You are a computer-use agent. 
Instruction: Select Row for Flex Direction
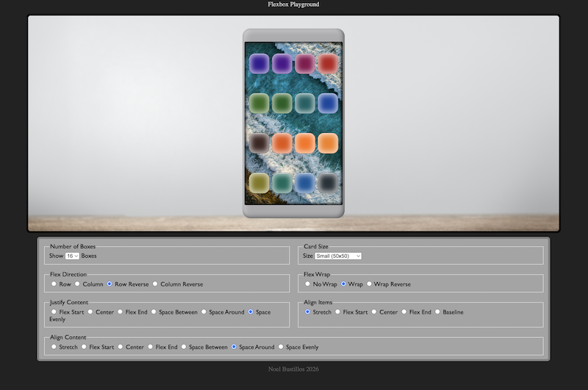tap(54, 284)
